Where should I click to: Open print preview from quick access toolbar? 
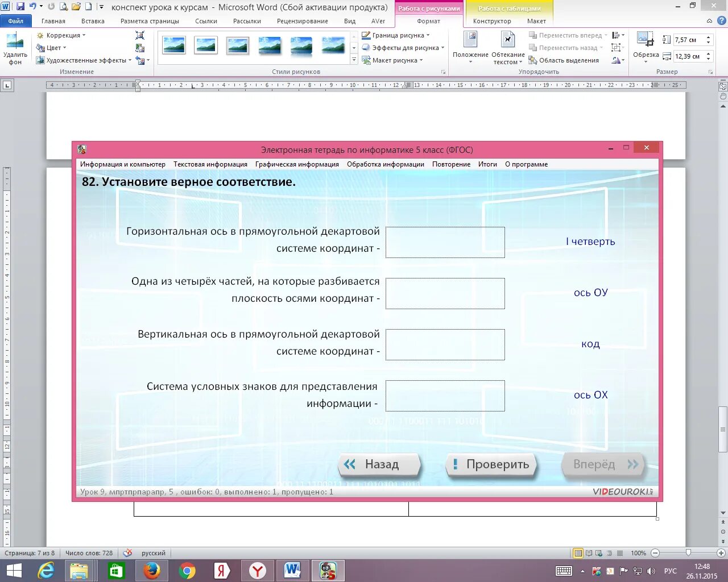[64, 7]
